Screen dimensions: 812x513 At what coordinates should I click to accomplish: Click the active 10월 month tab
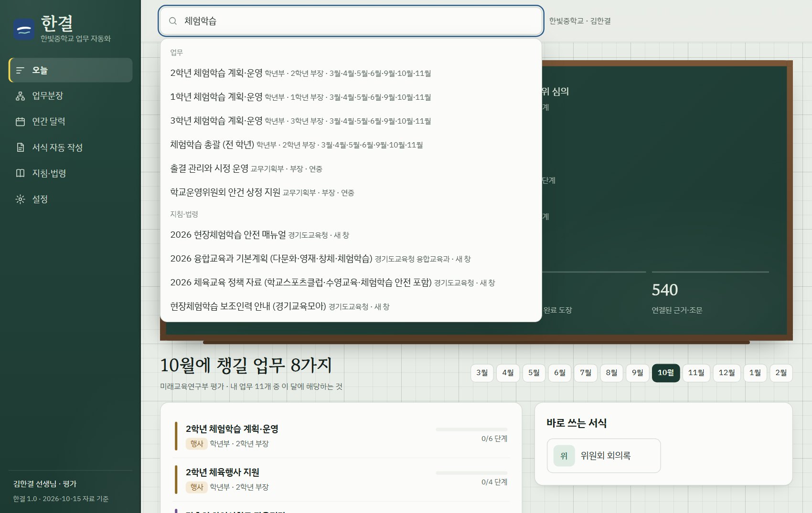[x=666, y=373]
